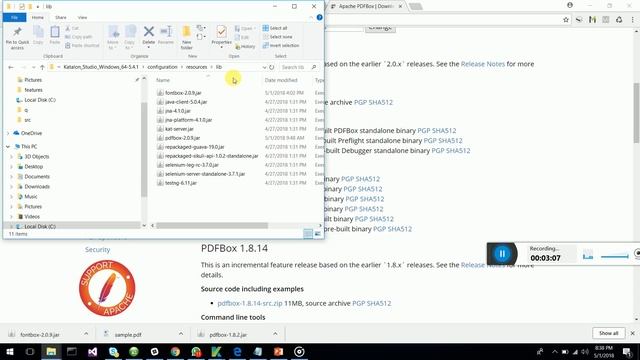The image size is (640, 360).
Task: Open the Windows Start menu
Action: pyautogui.click(x=9, y=351)
